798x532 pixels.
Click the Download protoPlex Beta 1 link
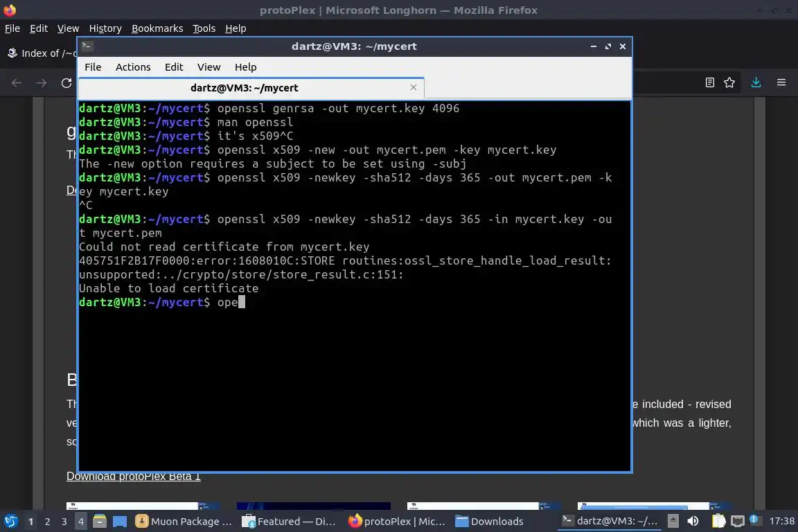133,477
